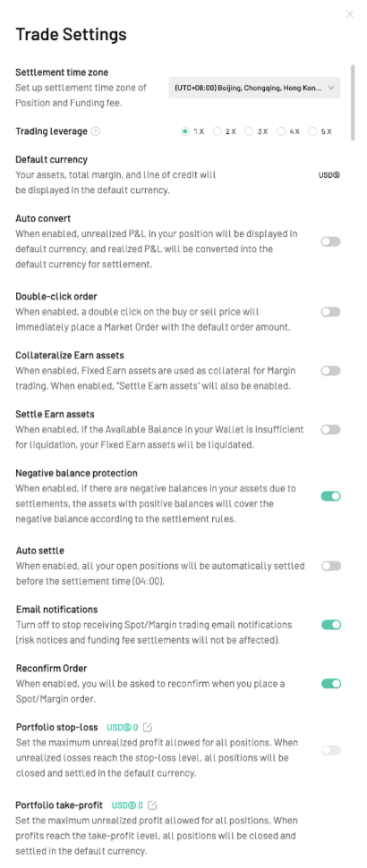Viewport: 367px width, 868px height.
Task: Edit Portfolio take-profit value pencil icon
Action: tap(152, 805)
